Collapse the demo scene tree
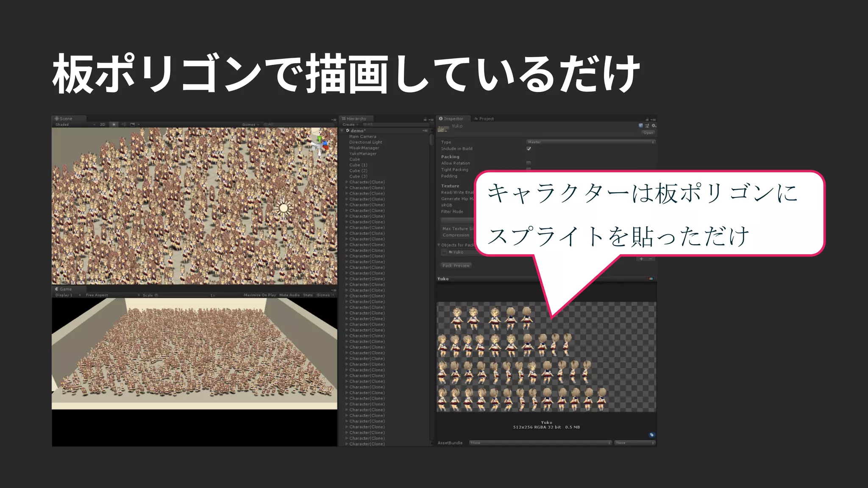This screenshot has height=488, width=868. 342,131
